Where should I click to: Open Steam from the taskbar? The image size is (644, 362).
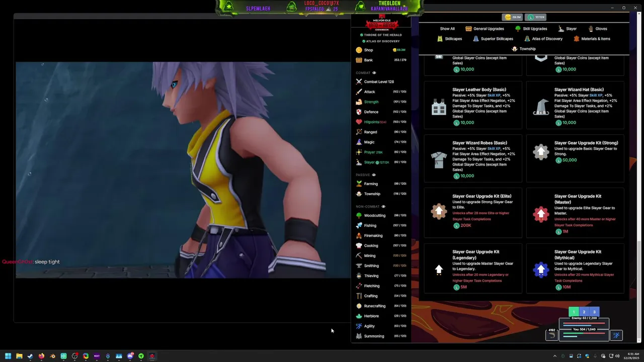[x=30, y=356]
